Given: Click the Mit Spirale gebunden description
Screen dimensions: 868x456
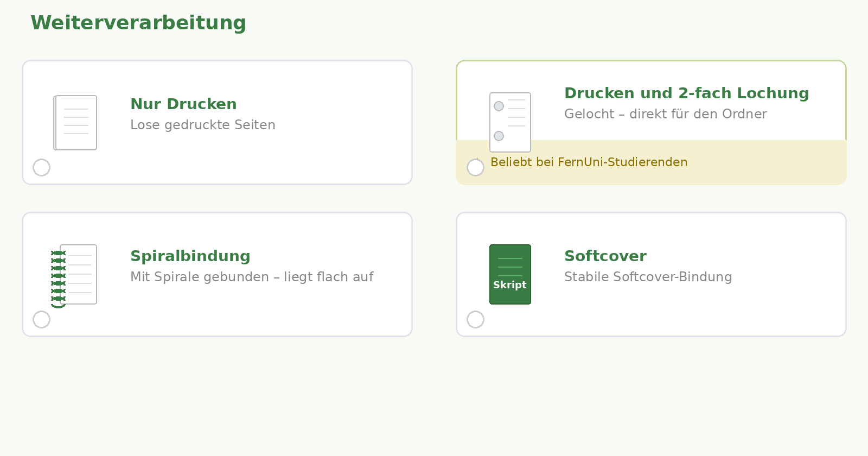Looking at the screenshot, I should click(x=252, y=277).
